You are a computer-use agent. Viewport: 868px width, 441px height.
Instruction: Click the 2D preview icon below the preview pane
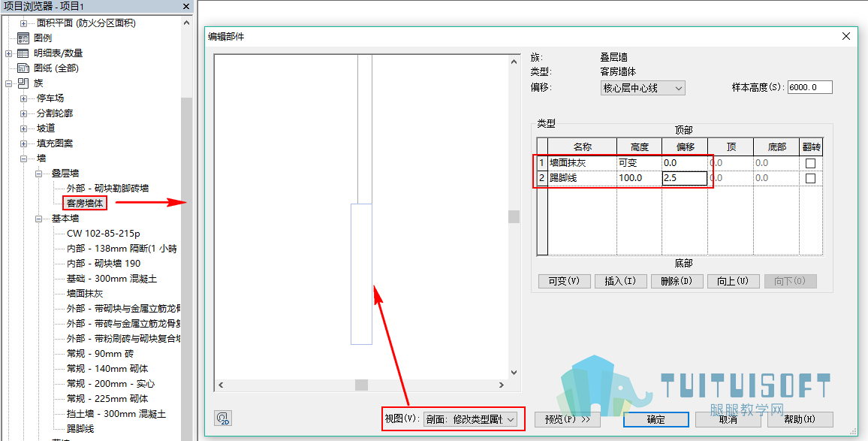pyautogui.click(x=223, y=418)
